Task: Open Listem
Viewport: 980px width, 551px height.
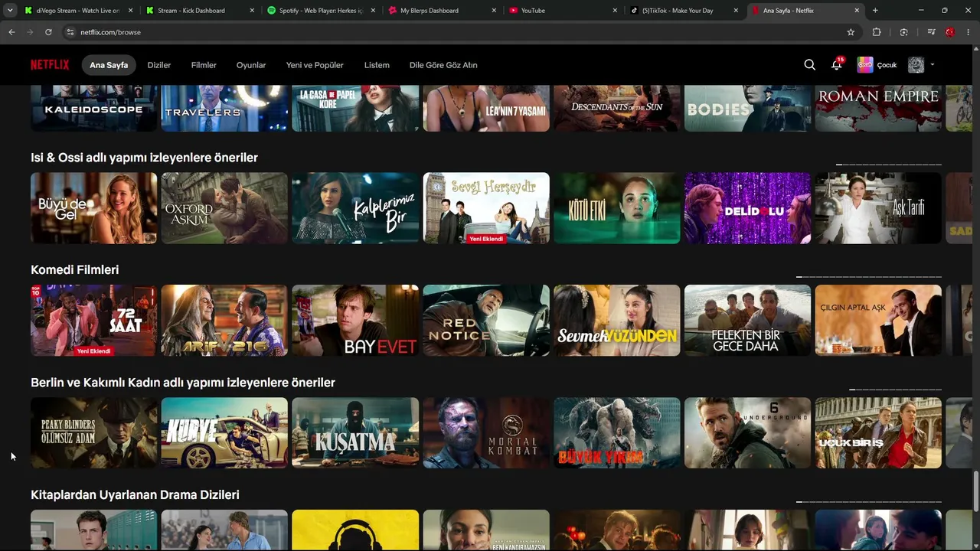Action: pos(377,65)
